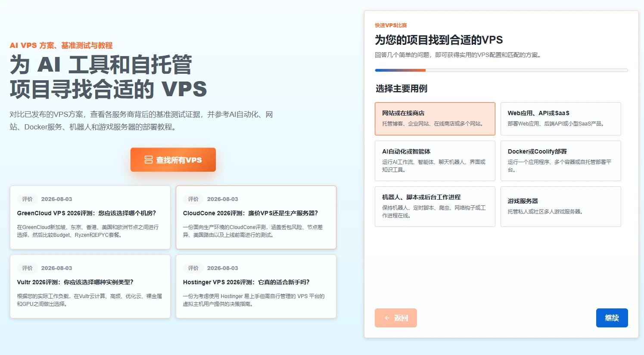Select the Docker或Coolify部署 option
The height and width of the screenshot is (355, 644).
coord(561,160)
